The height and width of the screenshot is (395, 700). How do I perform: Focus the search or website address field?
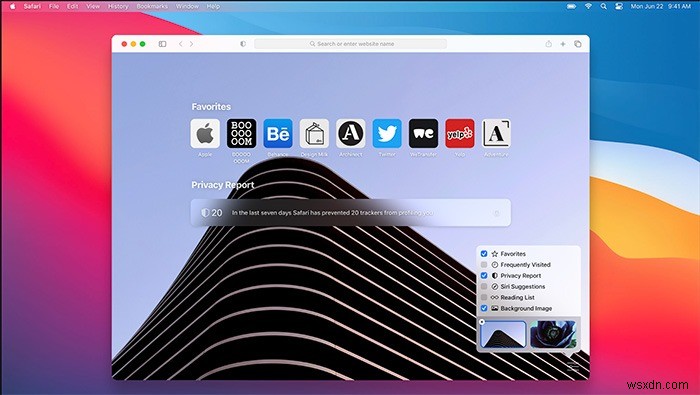[350, 44]
